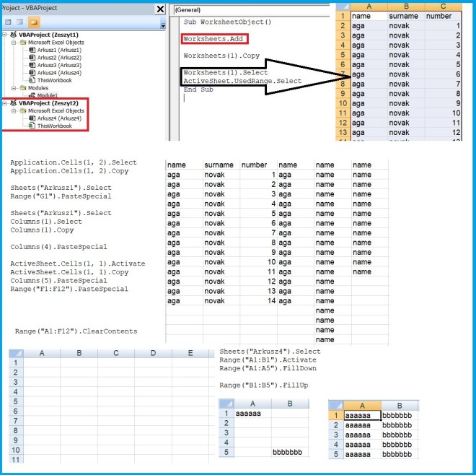Image resolution: width=476 pixels, height=475 pixels.
Task: Collapse Microsoft Excel Objects folder under Zeszyt1
Action: 14,42
